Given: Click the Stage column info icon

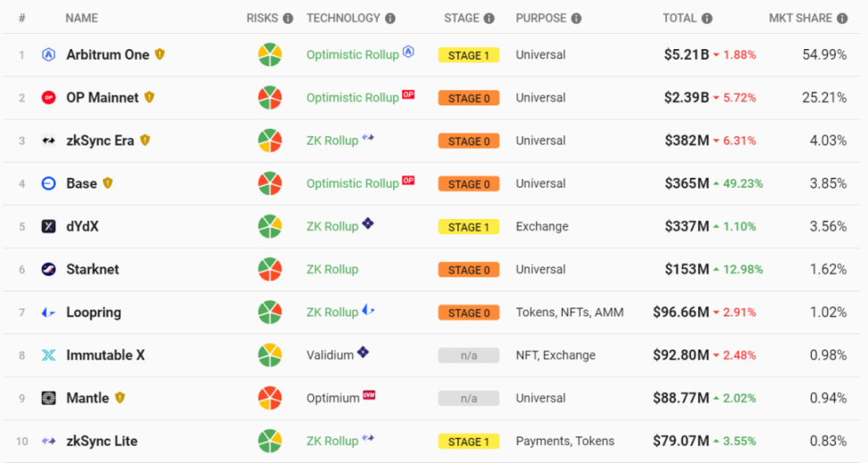Looking at the screenshot, I should pyautogui.click(x=488, y=18).
